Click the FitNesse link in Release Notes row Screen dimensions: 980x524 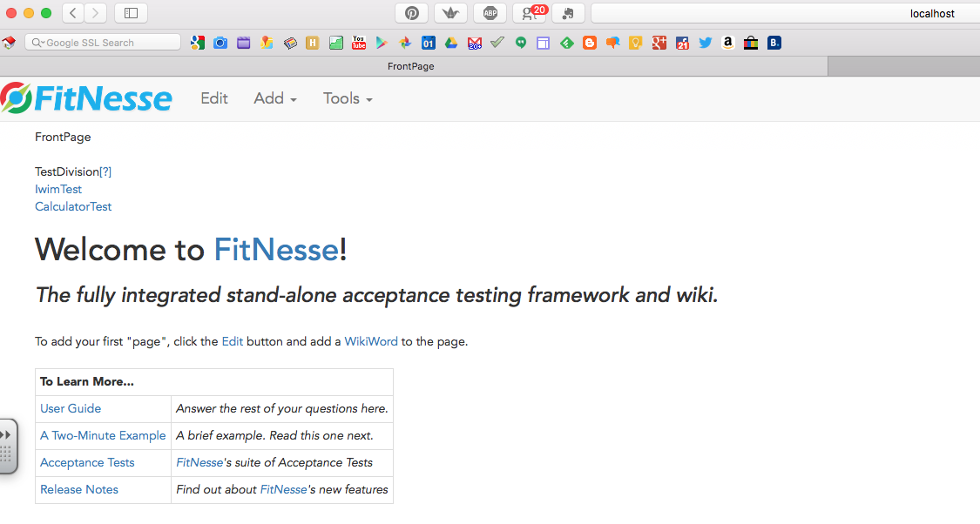click(x=283, y=490)
